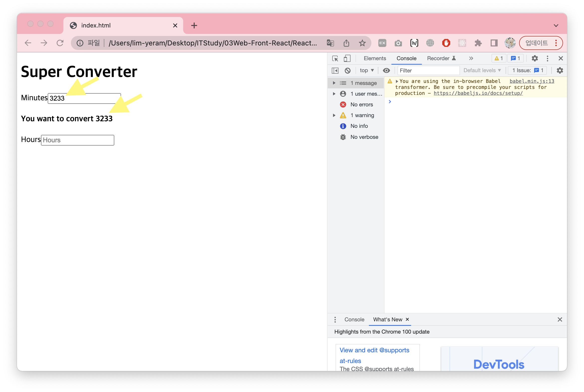Open the console settings gear icon
The height and width of the screenshot is (392, 584).
tap(560, 70)
